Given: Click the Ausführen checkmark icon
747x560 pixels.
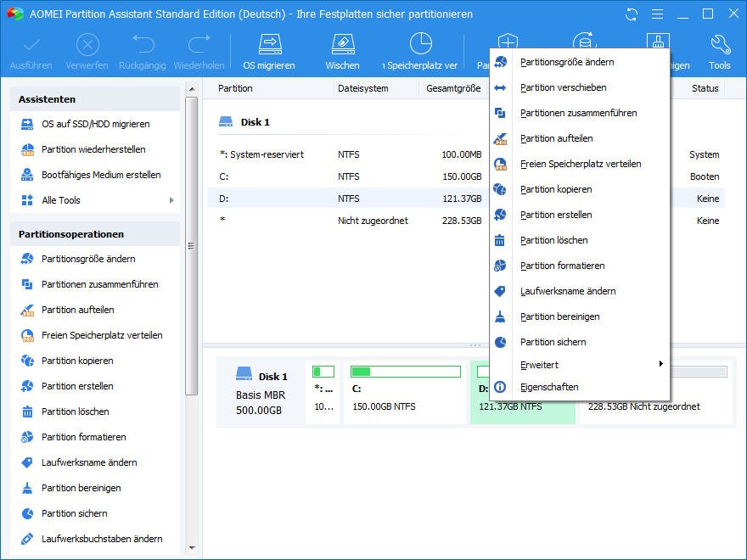Looking at the screenshot, I should pyautogui.click(x=31, y=45).
